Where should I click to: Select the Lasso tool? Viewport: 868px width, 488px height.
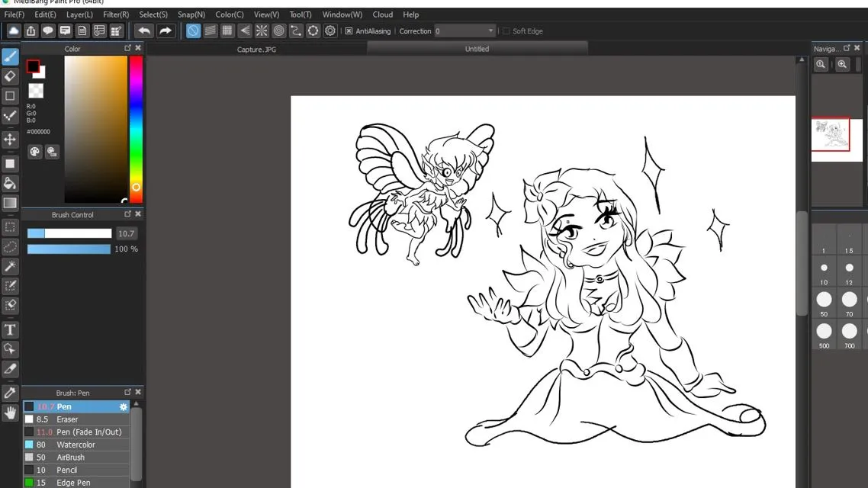(10, 247)
